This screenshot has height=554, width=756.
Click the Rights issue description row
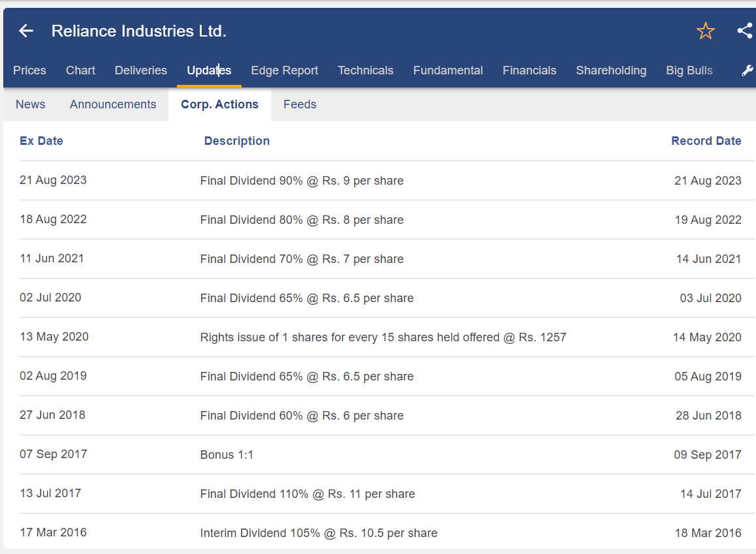[x=383, y=337]
